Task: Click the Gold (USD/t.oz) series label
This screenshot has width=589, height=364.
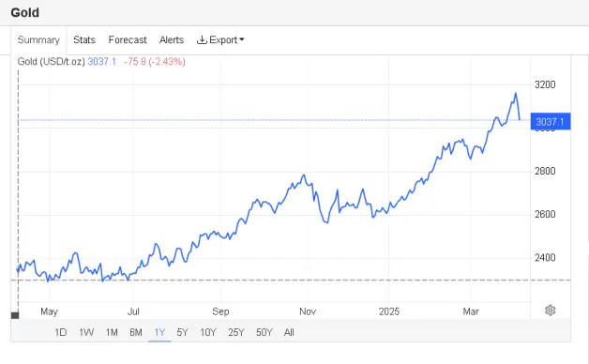Action: point(51,62)
